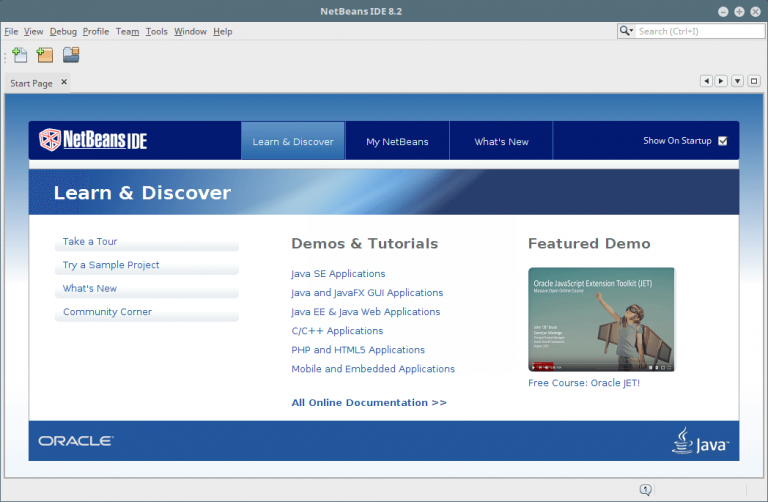Play the Oracle JET featured demo thumbnail

(601, 319)
